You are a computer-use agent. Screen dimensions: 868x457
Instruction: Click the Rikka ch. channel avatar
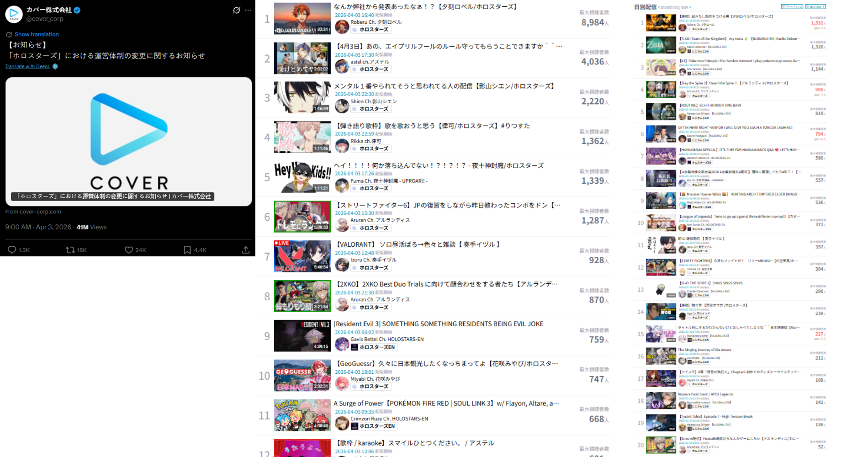[x=342, y=145]
